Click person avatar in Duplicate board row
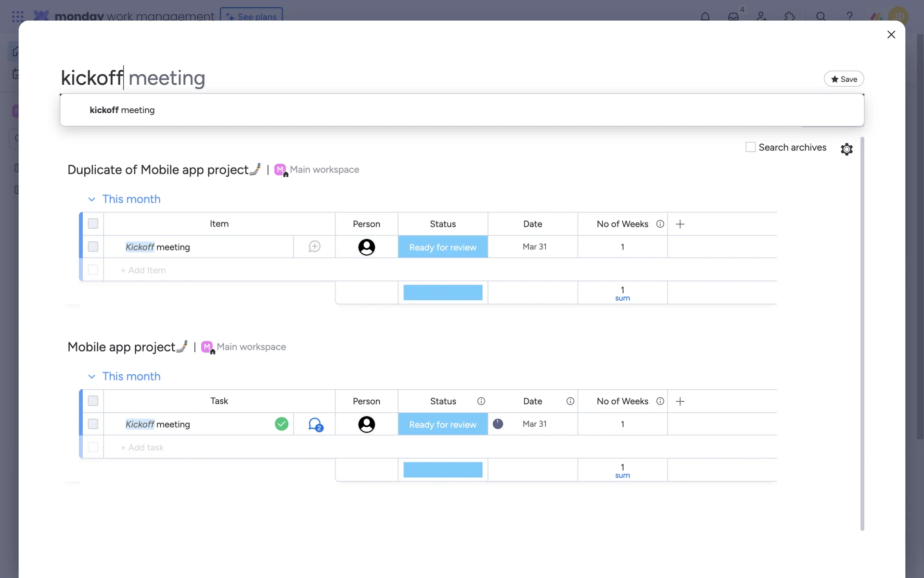 pos(366,247)
